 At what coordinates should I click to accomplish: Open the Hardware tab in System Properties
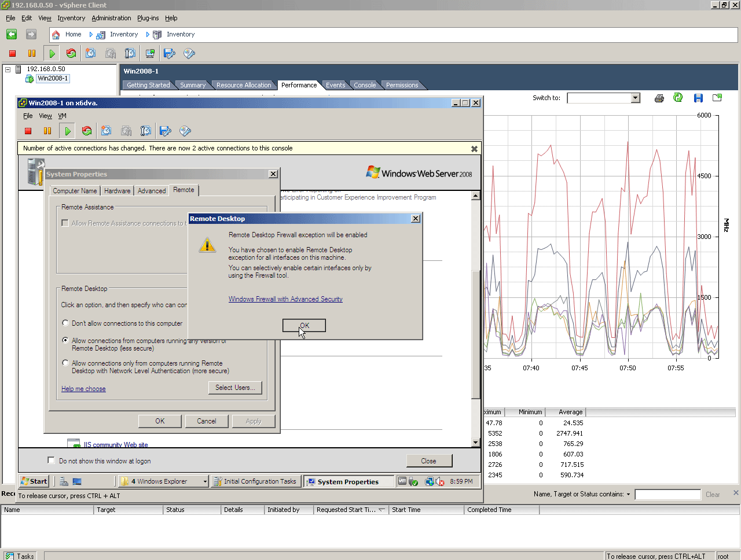pos(118,191)
